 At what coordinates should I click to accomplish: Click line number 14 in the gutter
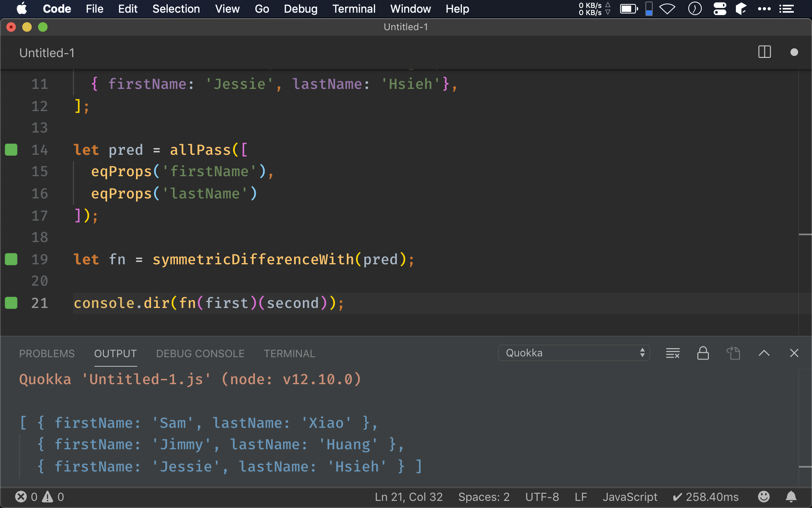point(39,150)
